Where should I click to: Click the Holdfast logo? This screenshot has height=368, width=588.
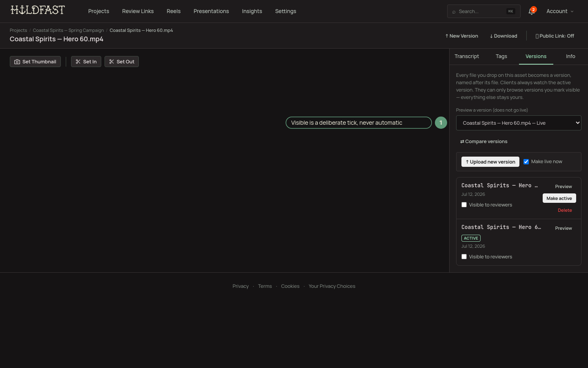[38, 10]
